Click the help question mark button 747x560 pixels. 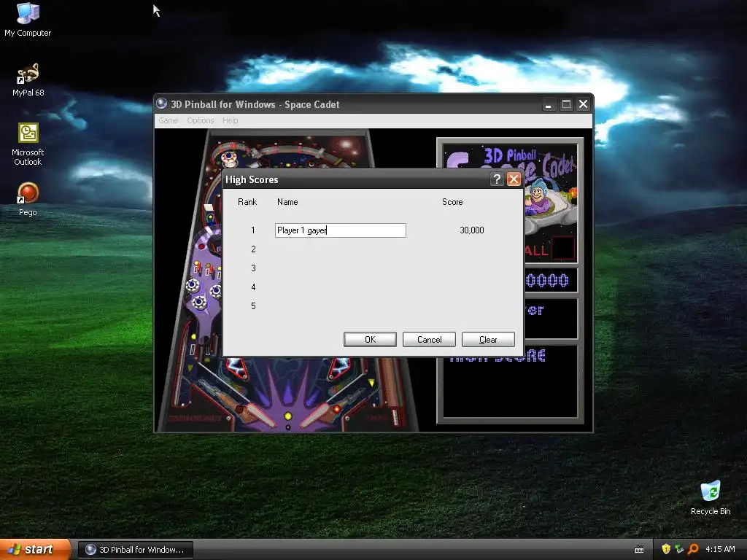click(x=496, y=179)
